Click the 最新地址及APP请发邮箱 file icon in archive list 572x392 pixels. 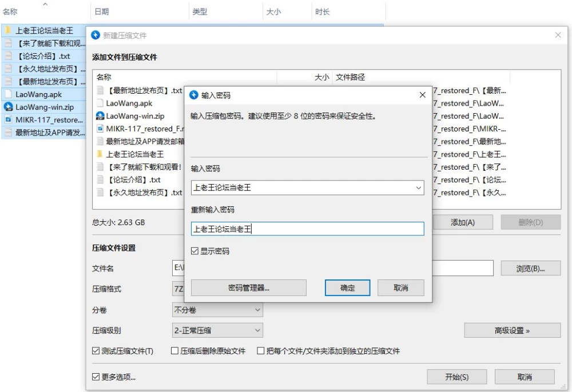tap(100, 141)
